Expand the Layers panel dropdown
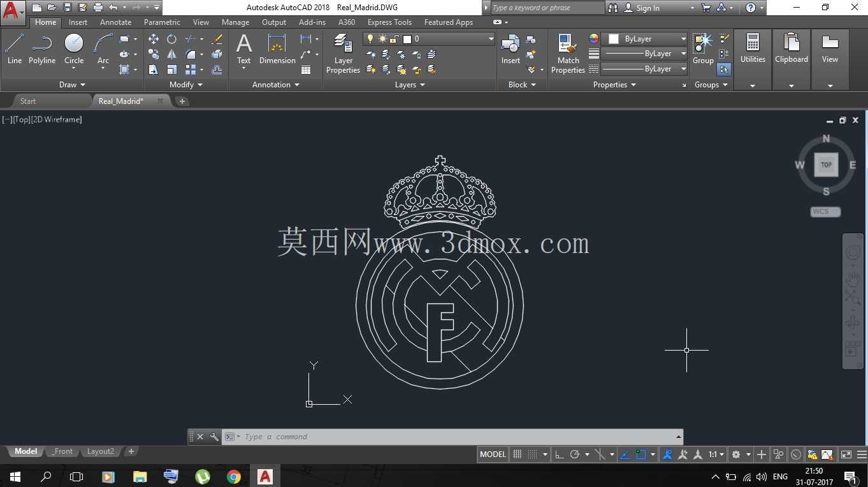This screenshot has height=487, width=868. (410, 85)
